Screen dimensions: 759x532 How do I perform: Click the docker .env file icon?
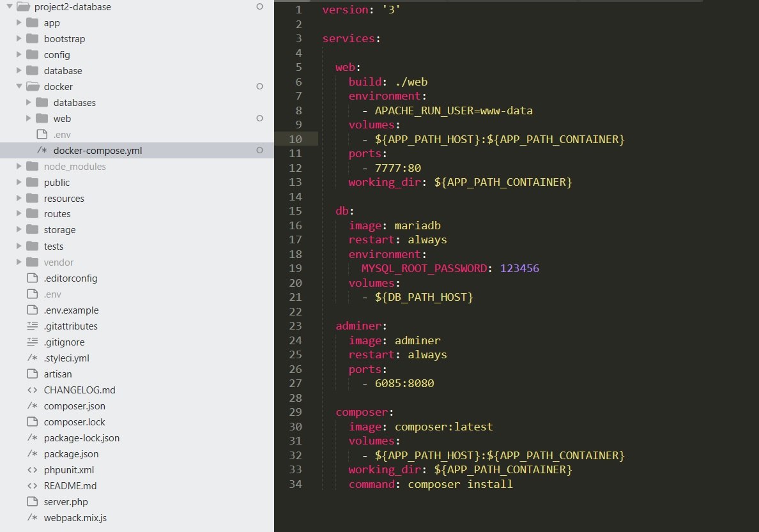pyautogui.click(x=42, y=135)
